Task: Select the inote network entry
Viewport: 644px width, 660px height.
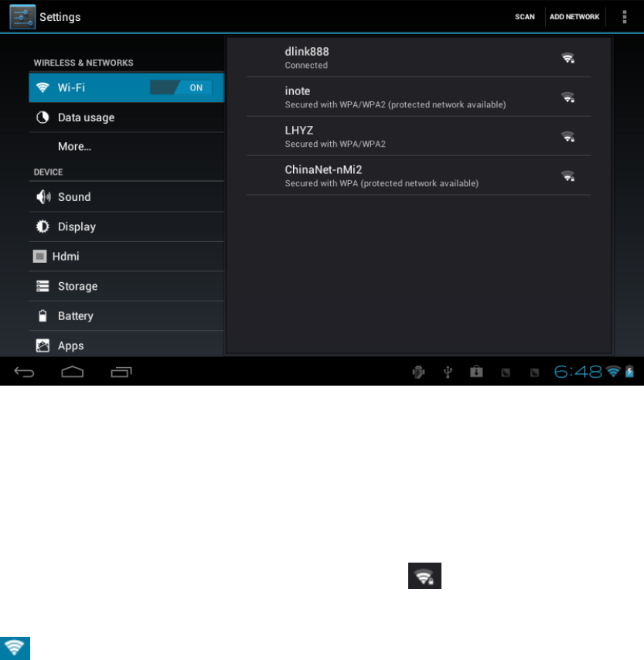Action: point(418,97)
